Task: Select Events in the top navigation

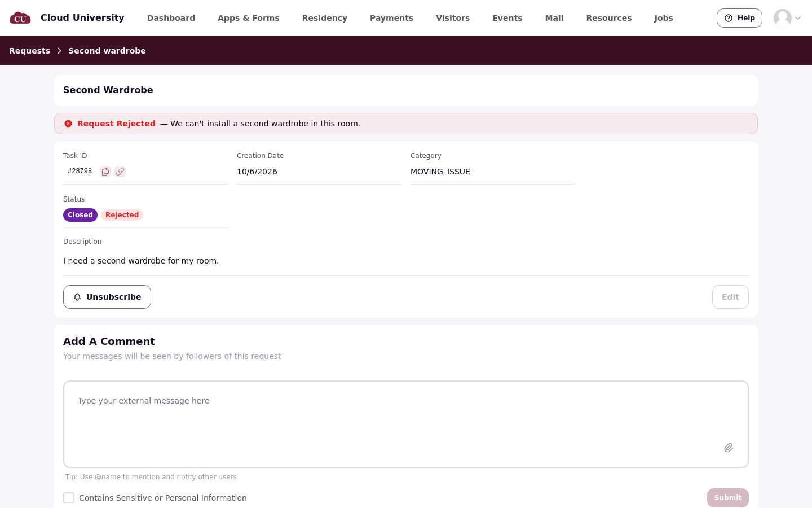Action: [x=507, y=18]
